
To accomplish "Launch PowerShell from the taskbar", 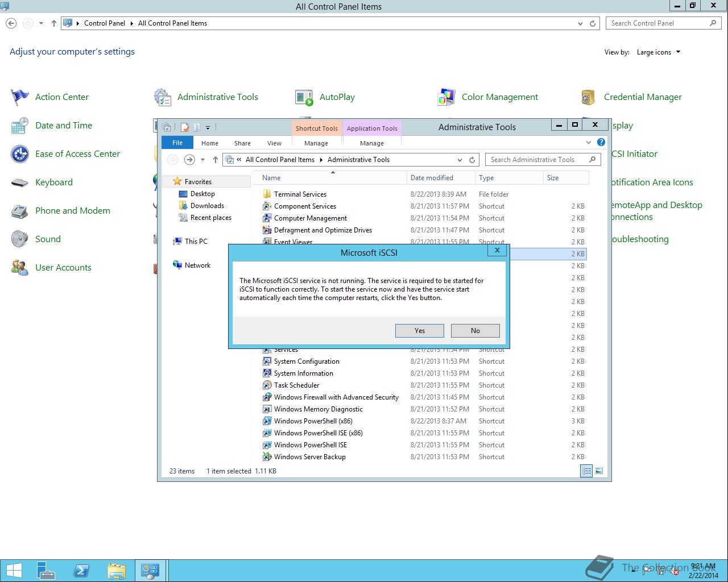I will click(81, 571).
